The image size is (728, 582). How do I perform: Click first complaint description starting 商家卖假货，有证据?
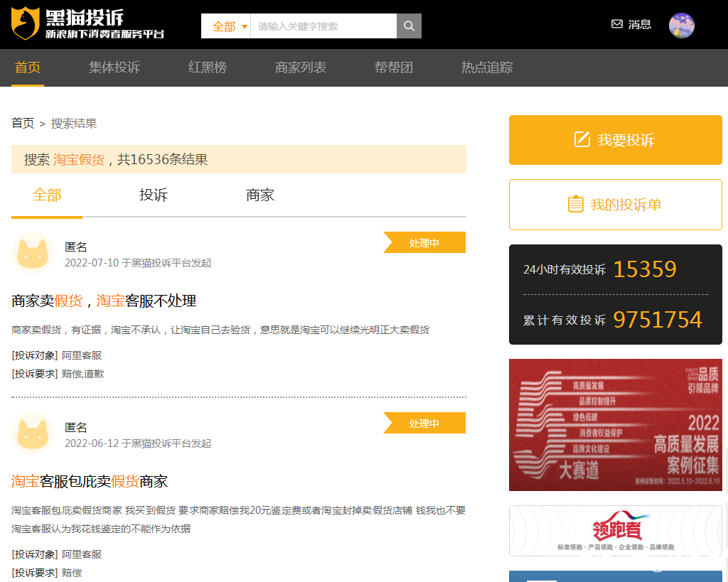point(220,330)
